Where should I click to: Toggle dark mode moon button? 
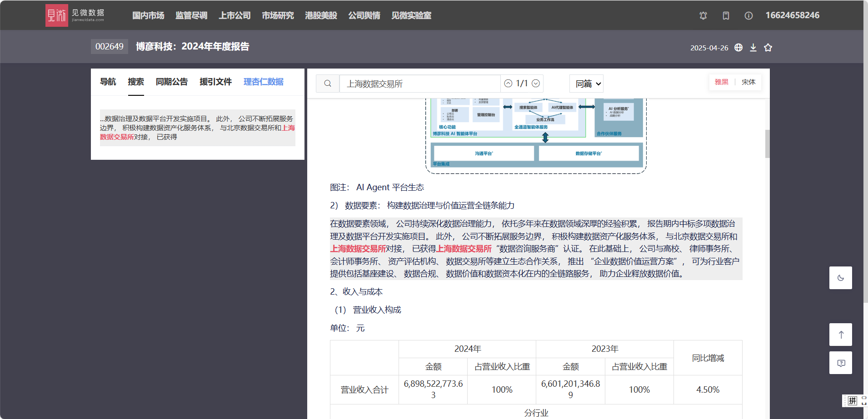[x=841, y=278]
